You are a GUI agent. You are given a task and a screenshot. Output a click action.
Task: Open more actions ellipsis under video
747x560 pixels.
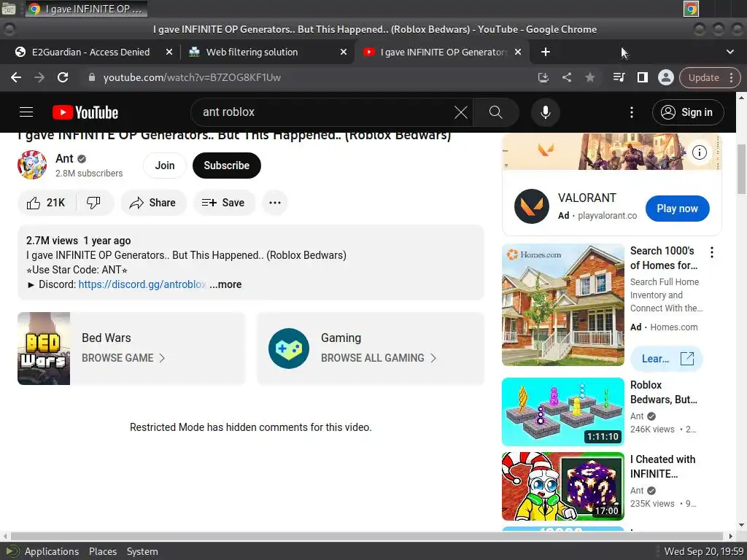click(x=275, y=203)
